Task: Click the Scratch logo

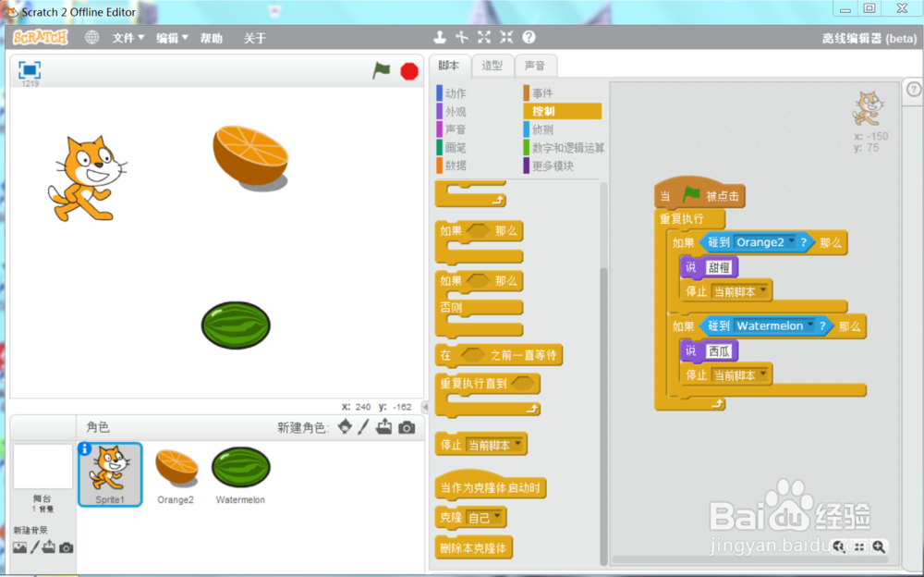Action: click(41, 37)
